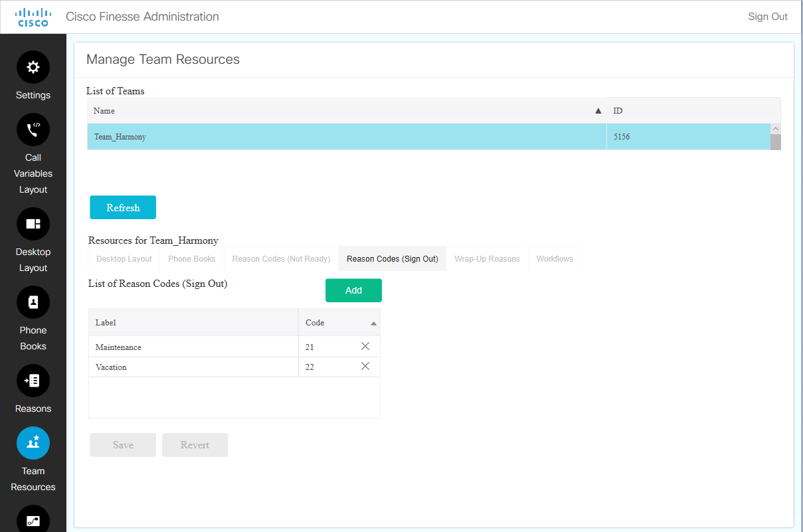Click up arrow of teams list scrollbar
803x532 pixels.
pyautogui.click(x=776, y=129)
